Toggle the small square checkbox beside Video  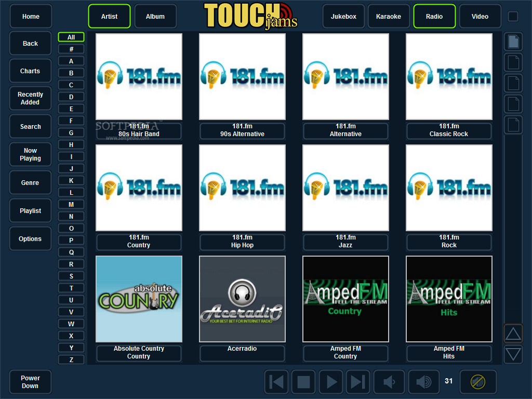[513, 16]
